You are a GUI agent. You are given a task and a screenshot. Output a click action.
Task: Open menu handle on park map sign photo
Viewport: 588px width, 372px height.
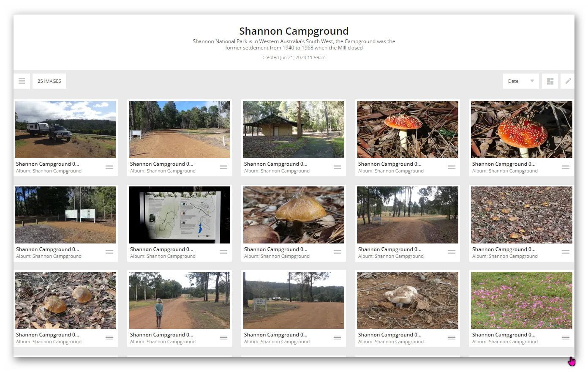[x=223, y=252]
